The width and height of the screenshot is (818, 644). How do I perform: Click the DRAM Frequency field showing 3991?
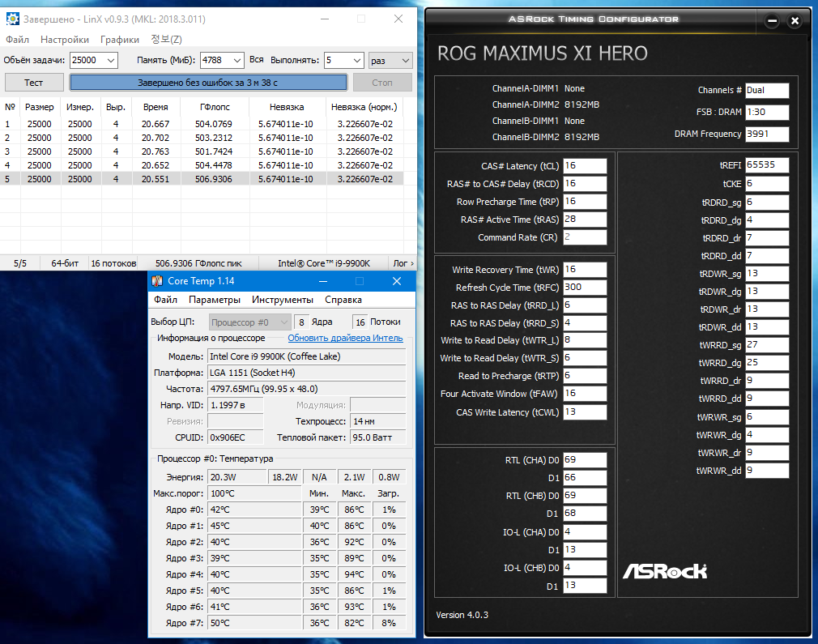(767, 134)
